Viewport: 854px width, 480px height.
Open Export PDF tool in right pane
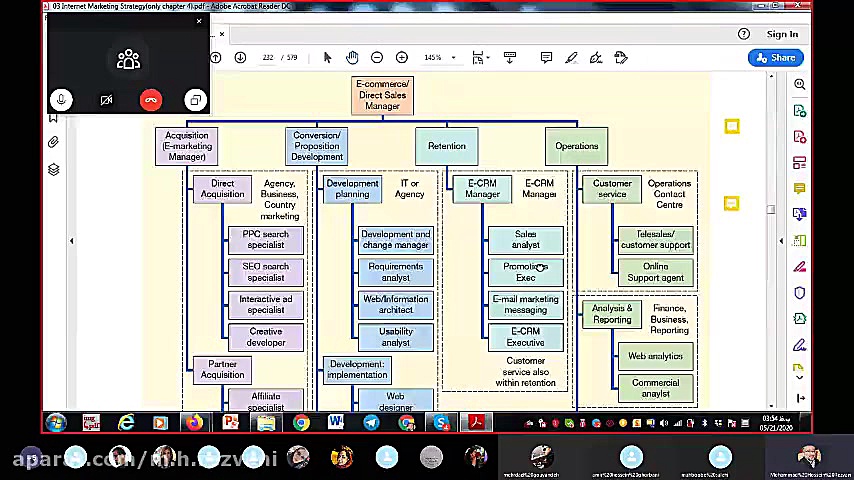(800, 111)
